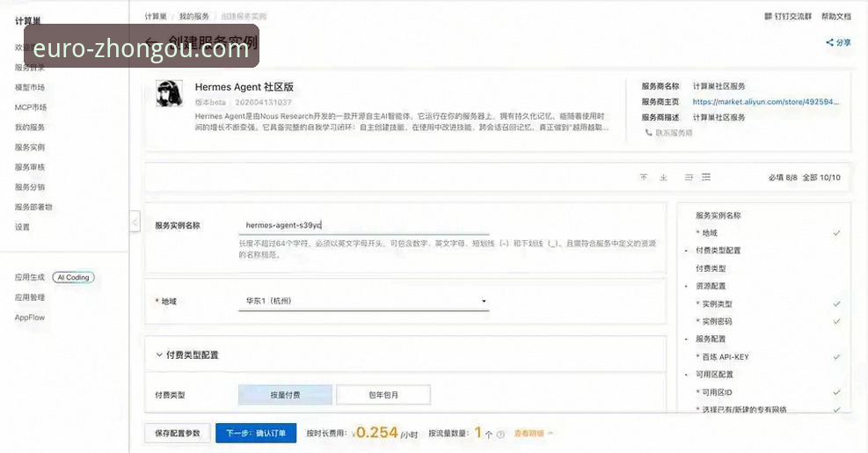Image resolution: width=868 pixels, height=453 pixels.
Task: Click the 服务实例名称 input field
Action: coord(364,225)
